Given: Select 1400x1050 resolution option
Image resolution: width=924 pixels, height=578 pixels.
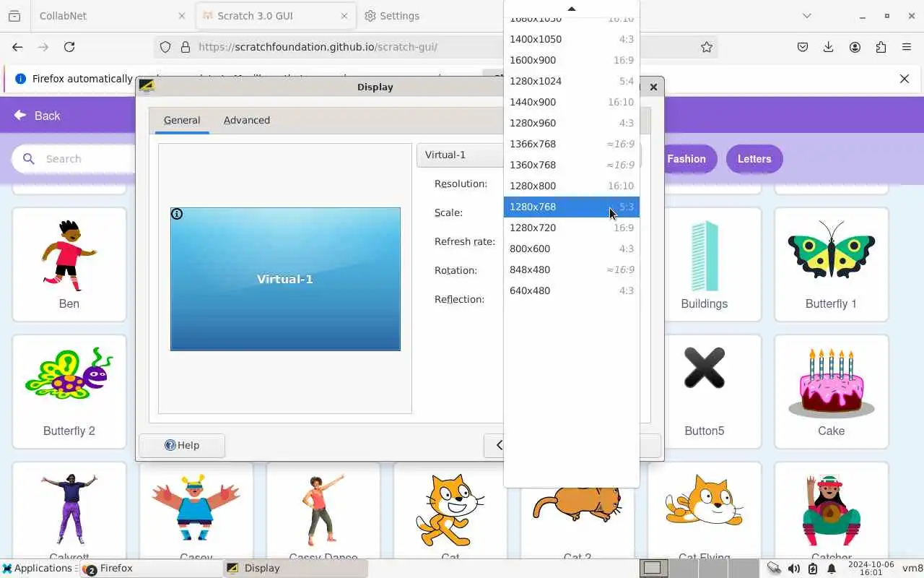Looking at the screenshot, I should [x=571, y=39].
